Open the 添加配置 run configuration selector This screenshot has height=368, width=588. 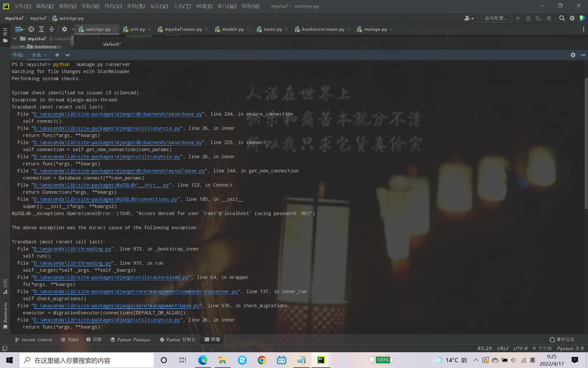click(x=496, y=18)
